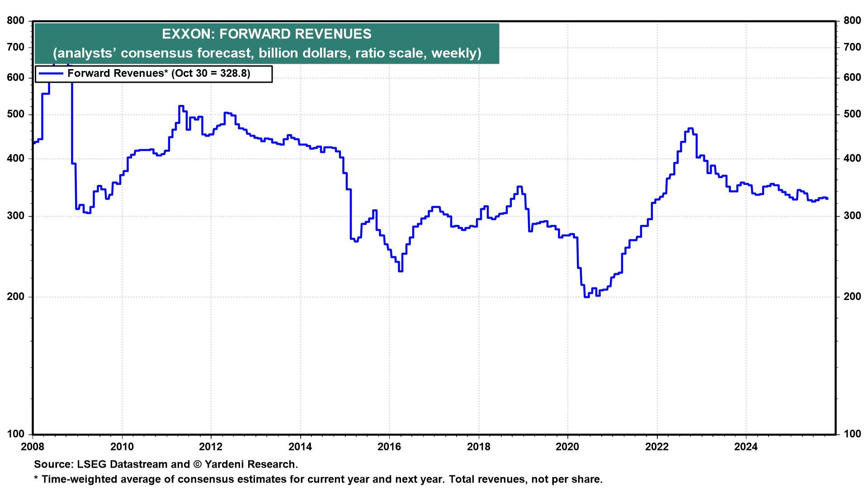Screen dimensions: 868x488
Task: Click the chart subtitle about consensus forecast
Action: click(x=267, y=53)
